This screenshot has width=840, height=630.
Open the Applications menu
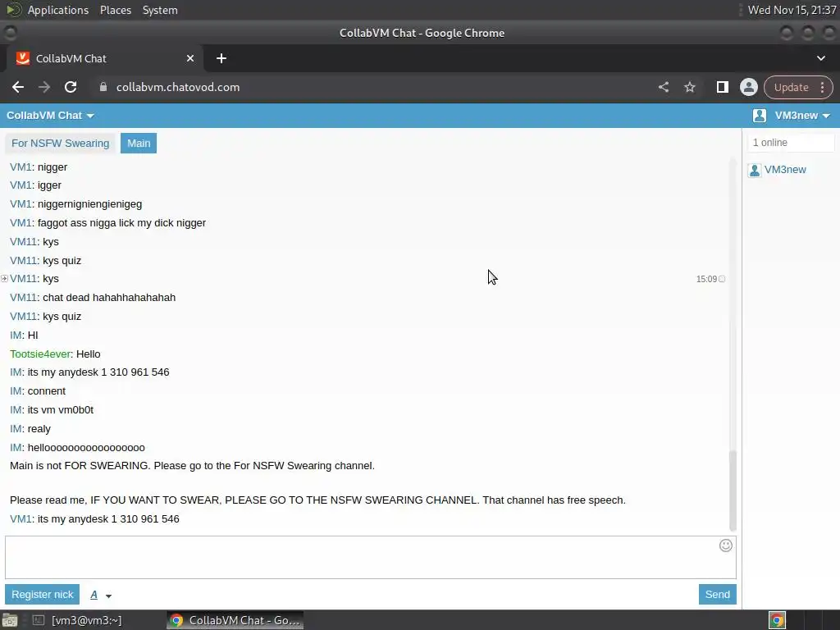[x=58, y=10]
